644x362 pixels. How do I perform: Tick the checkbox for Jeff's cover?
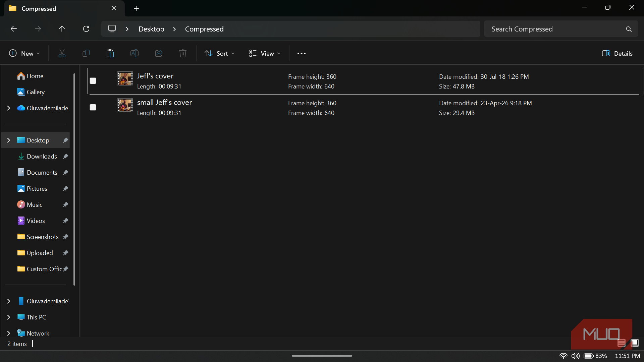coord(93,81)
